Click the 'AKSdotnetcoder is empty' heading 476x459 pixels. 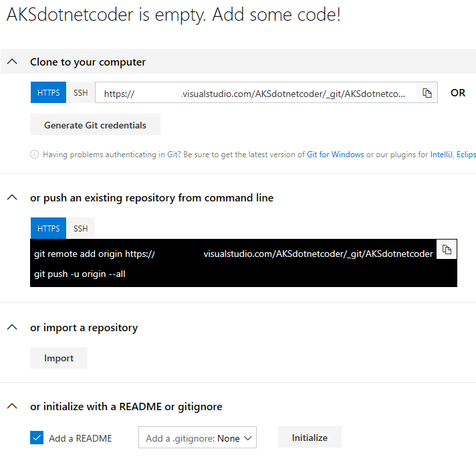173,15
